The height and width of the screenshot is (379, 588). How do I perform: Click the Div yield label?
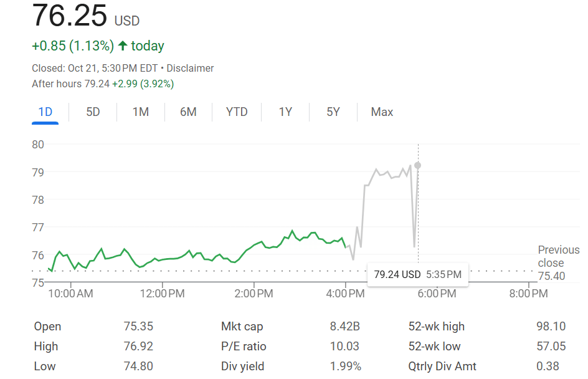point(243,367)
